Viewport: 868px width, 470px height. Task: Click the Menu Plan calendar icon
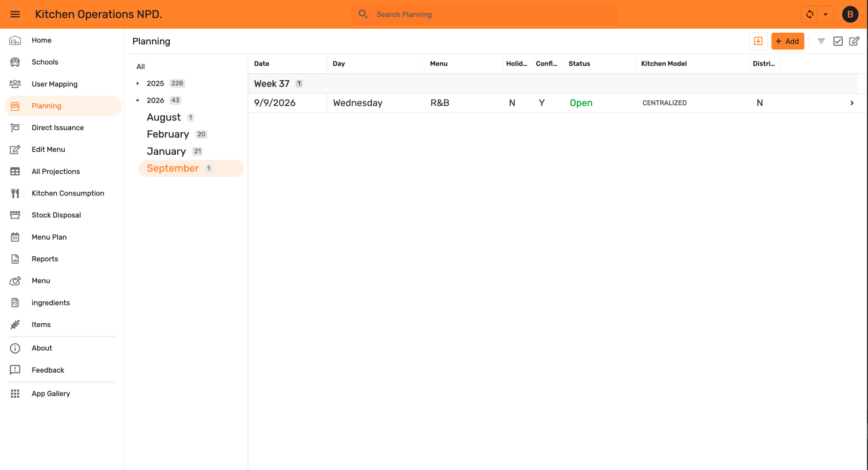click(x=15, y=237)
